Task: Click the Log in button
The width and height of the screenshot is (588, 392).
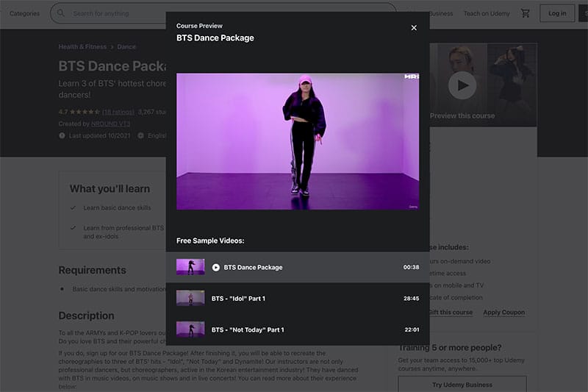Action: (557, 13)
